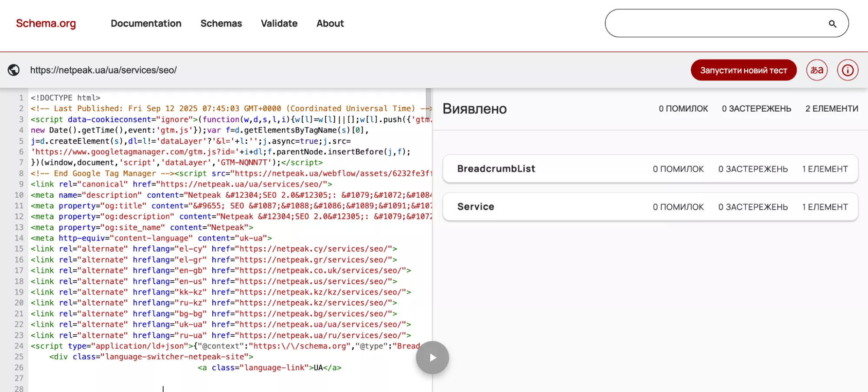This screenshot has height=392, width=868.
Task: Click the tested URL netpeak.ua text
Action: (103, 70)
